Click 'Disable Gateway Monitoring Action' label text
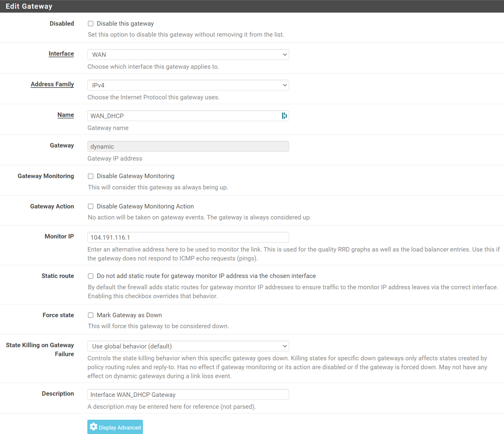Screen dimensions: 504x434 pos(145,206)
